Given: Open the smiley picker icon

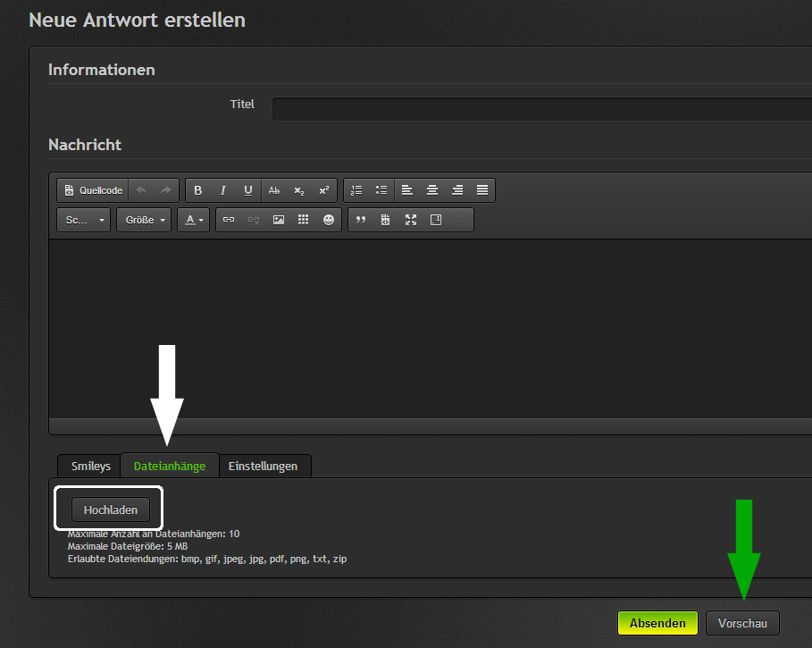Looking at the screenshot, I should [329, 220].
